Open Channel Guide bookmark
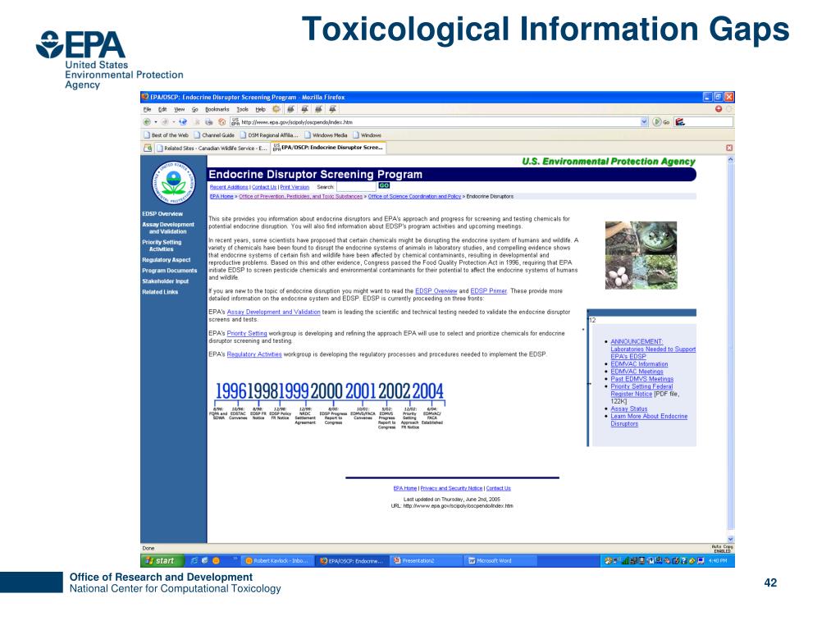Viewport: 840px width, 630px height. 214,135
